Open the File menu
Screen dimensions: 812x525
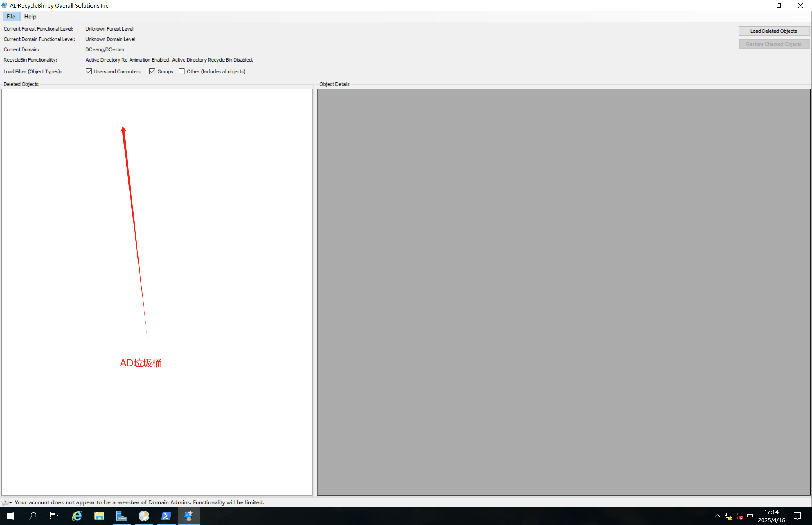(x=11, y=17)
